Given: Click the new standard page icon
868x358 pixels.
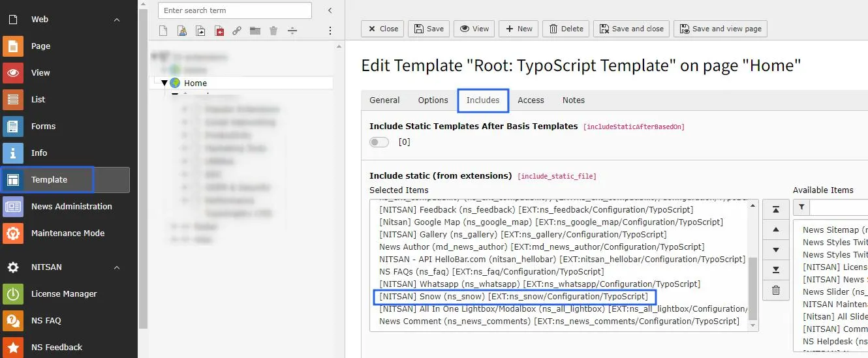Looking at the screenshot, I should (163, 31).
